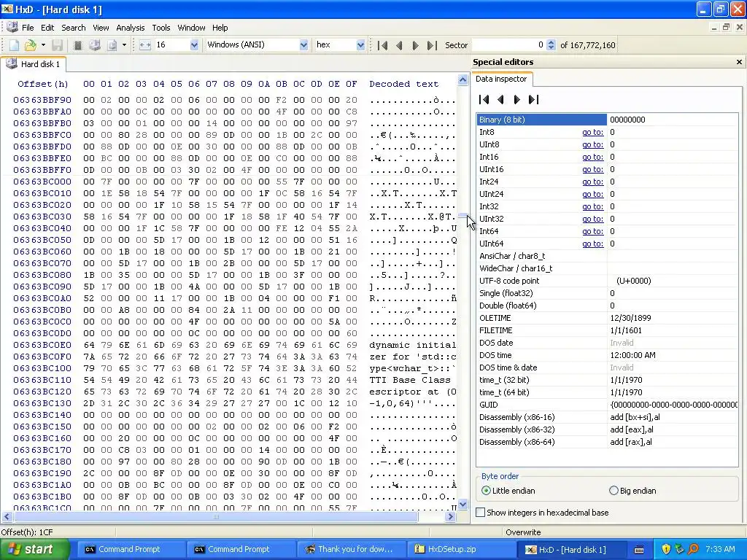Go to next sector in toolbar
747x560 pixels.
415,45
